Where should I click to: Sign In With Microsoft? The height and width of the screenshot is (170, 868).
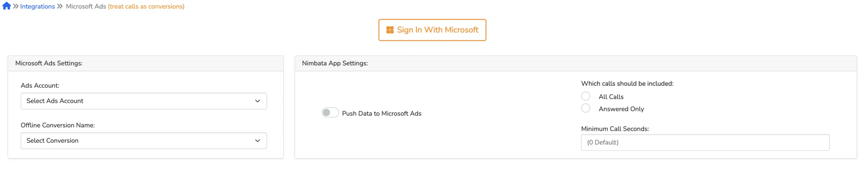pos(432,30)
